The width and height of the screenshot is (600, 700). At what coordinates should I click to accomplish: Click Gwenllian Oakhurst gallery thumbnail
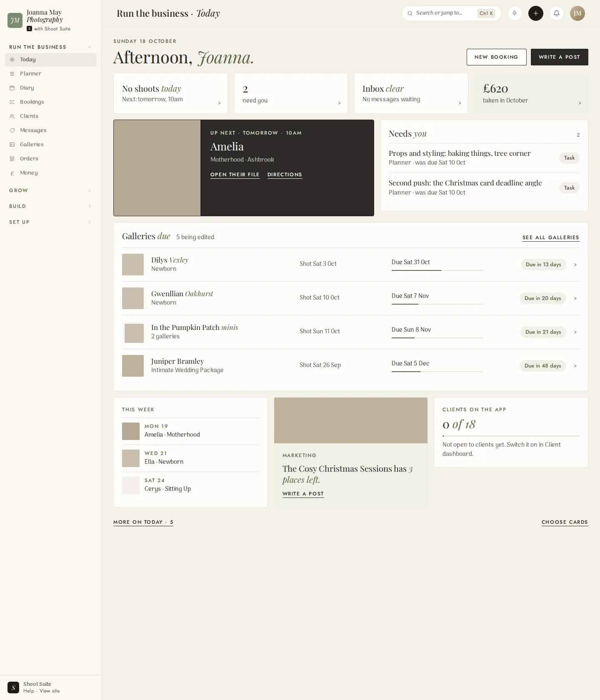coord(133,298)
